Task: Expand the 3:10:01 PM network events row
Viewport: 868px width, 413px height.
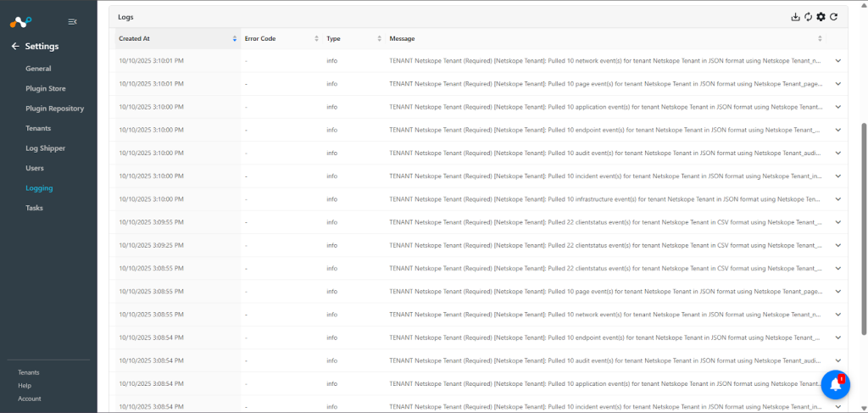Action: [838, 60]
